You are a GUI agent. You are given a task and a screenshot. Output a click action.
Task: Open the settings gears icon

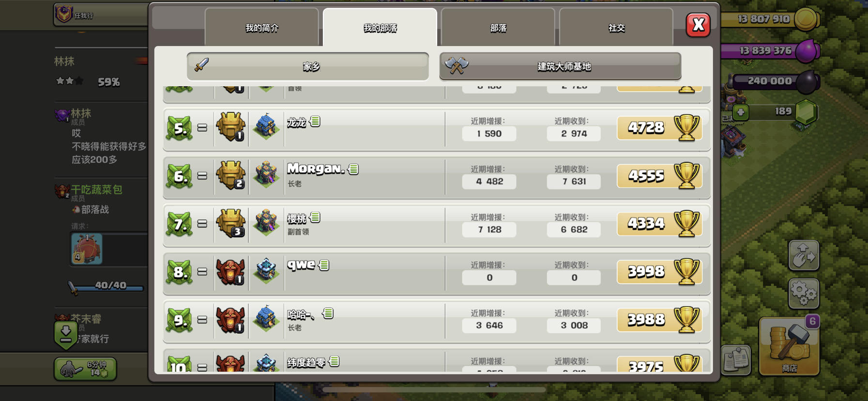click(x=804, y=293)
